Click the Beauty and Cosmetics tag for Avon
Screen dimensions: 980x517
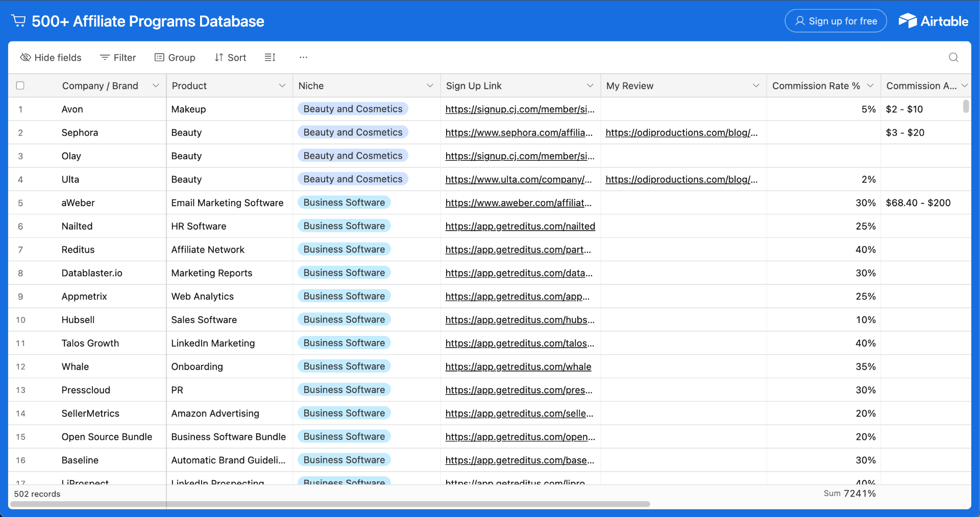click(353, 109)
